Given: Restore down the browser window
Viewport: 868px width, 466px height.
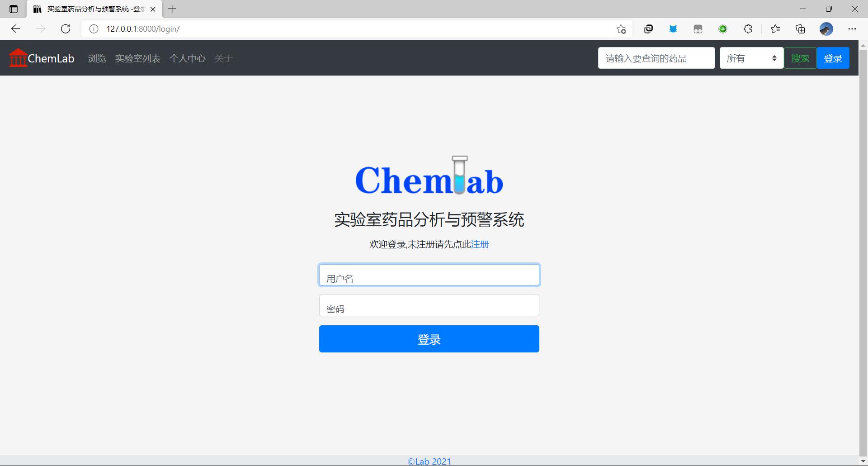Looking at the screenshot, I should [829, 9].
